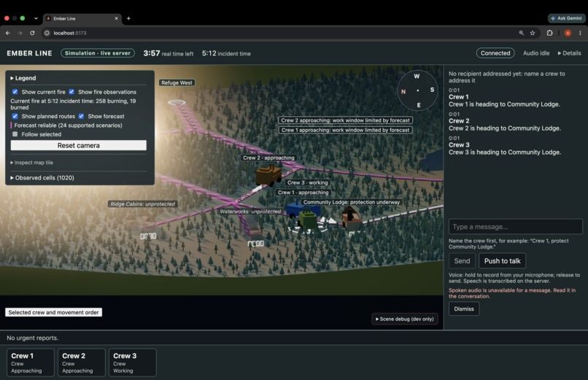Expand Observed cells (1020) list
The height and width of the screenshot is (380, 588).
[42, 178]
